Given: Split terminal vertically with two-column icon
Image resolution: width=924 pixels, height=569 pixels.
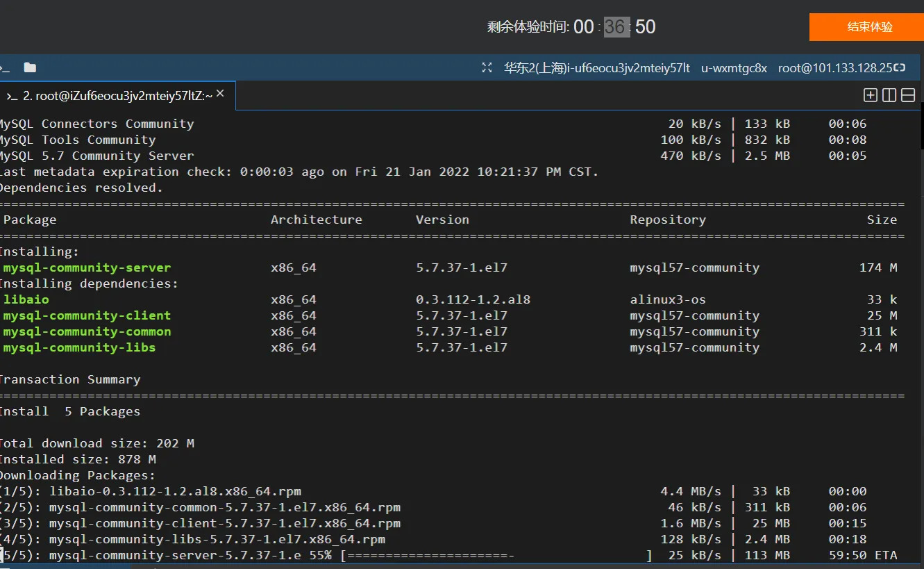Looking at the screenshot, I should click(889, 95).
